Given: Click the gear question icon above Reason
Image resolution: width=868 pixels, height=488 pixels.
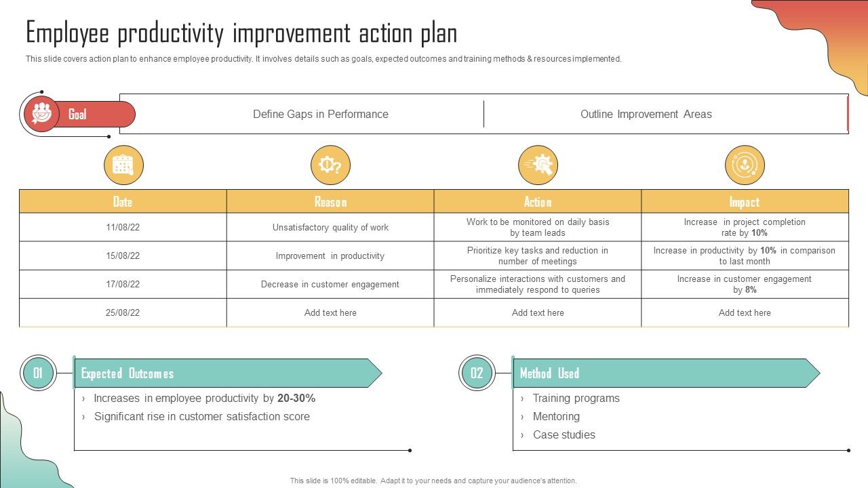Looking at the screenshot, I should coord(330,165).
